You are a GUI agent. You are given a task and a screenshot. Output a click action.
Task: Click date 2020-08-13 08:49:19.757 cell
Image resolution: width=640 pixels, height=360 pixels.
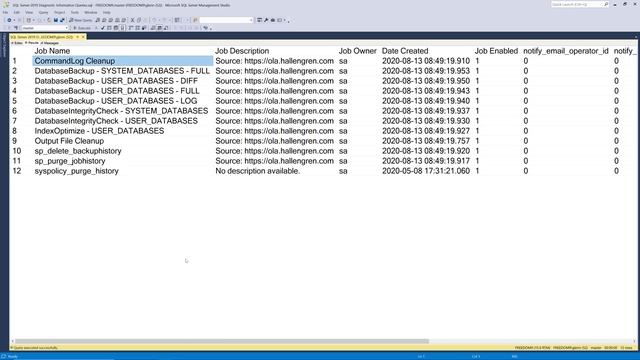point(426,141)
